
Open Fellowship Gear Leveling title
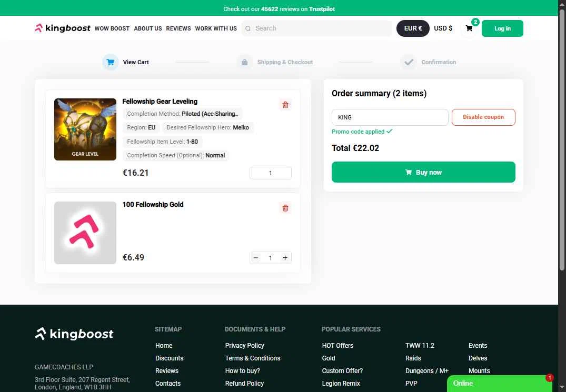160,102
